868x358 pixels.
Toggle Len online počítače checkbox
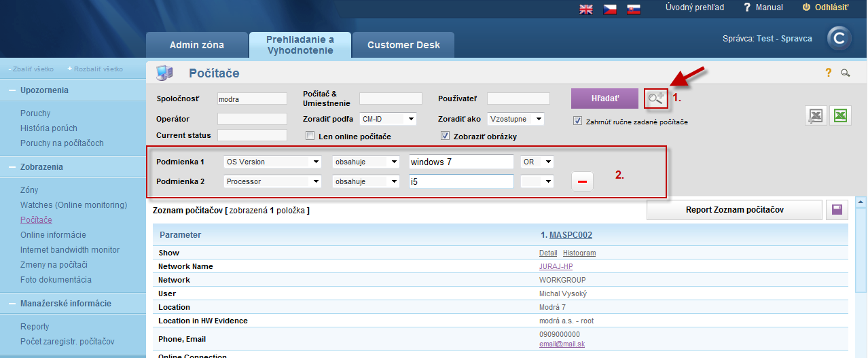coord(310,136)
